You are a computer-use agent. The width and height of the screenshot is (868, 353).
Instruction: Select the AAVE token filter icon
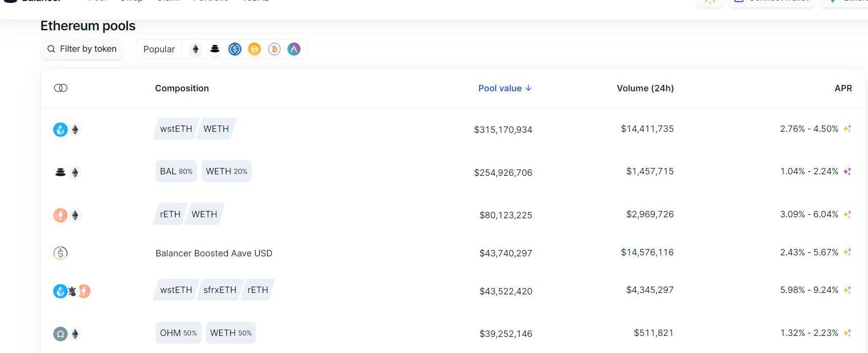pos(294,49)
